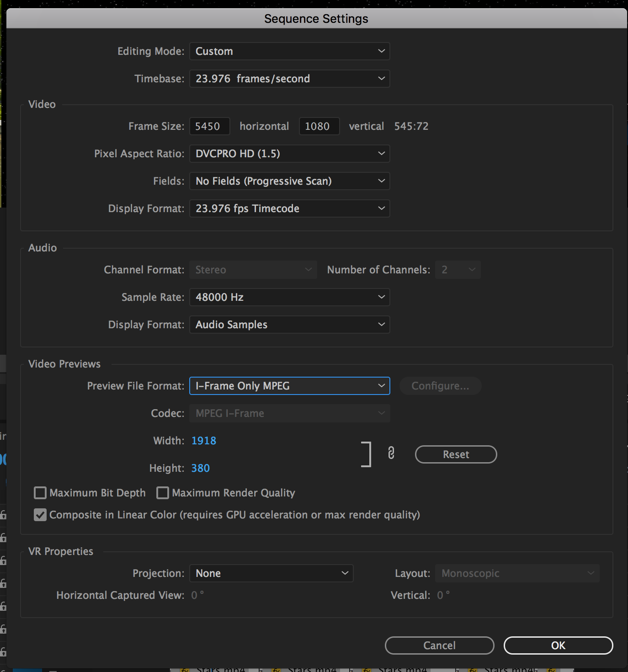Image resolution: width=628 pixels, height=672 pixels.
Task: Open the Timebase dropdown
Action: click(x=290, y=79)
